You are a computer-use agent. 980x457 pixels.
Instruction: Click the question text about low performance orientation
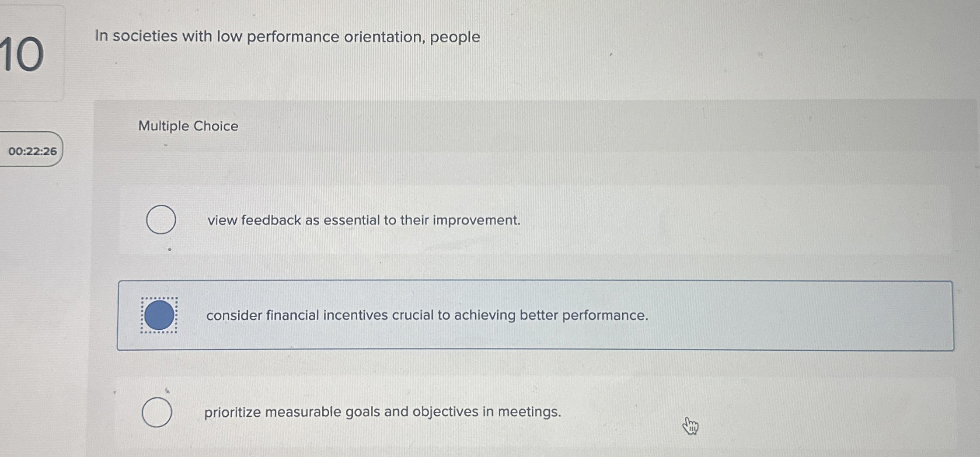(287, 37)
